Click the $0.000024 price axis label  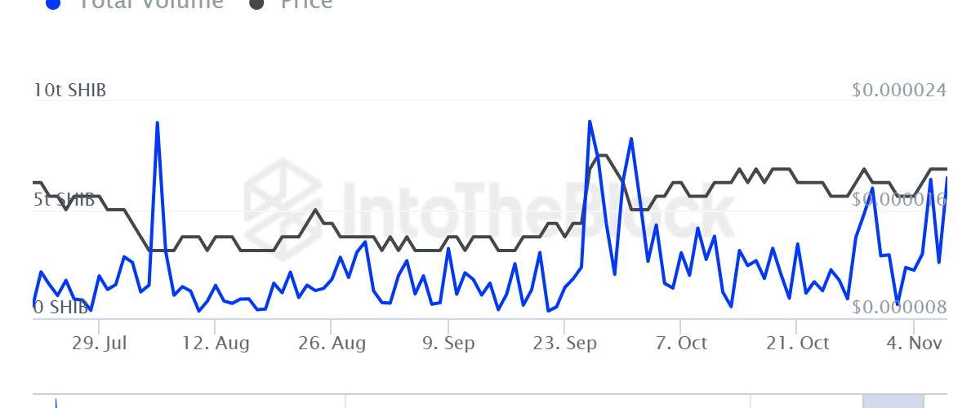pyautogui.click(x=899, y=91)
